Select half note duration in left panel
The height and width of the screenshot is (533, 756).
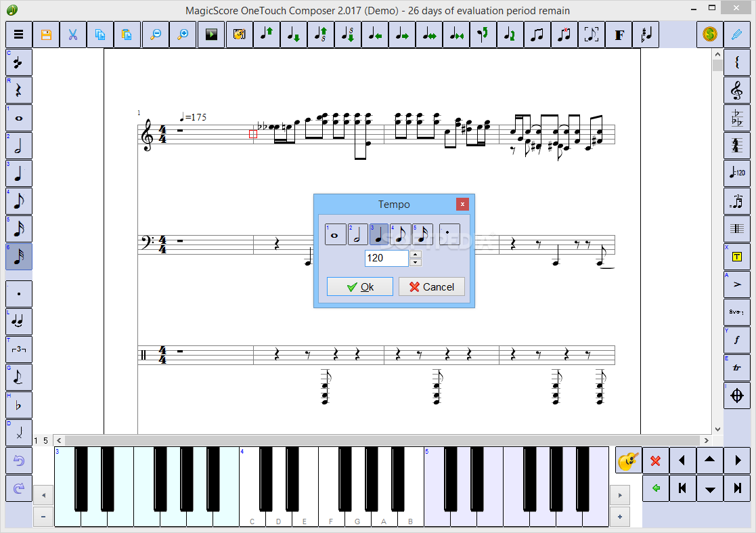click(x=19, y=146)
